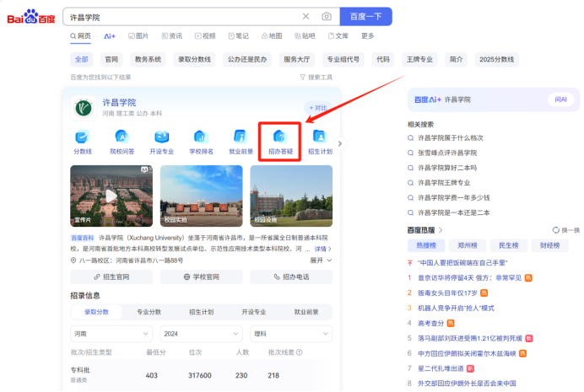Switch to the 财经榜 tab
This screenshot has width=584, height=392.
tap(549, 245)
